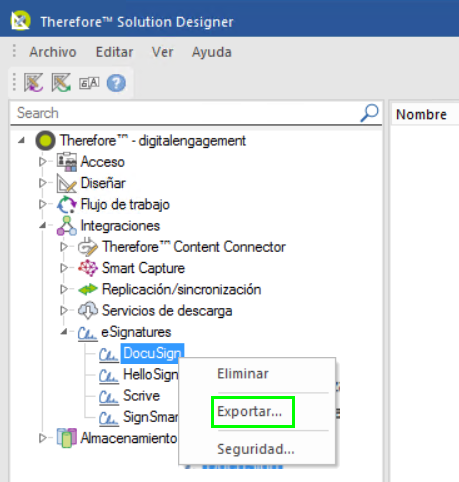Click the Flujo de trabajo cycle icon
459x482 pixels.
[x=67, y=204]
